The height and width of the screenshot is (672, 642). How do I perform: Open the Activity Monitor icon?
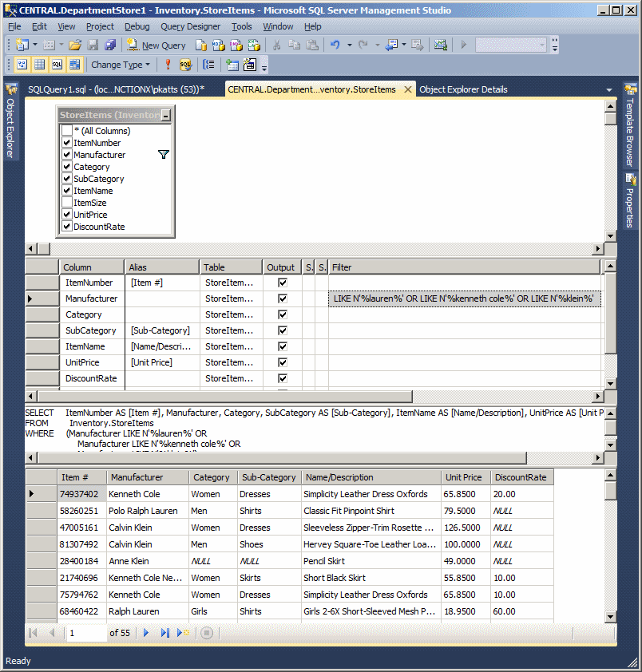(441, 45)
